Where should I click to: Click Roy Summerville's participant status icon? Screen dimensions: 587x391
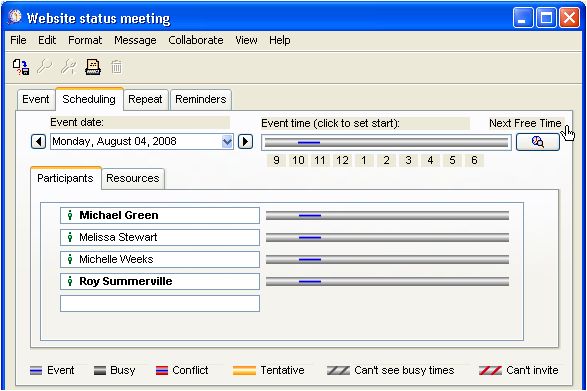[70, 281]
